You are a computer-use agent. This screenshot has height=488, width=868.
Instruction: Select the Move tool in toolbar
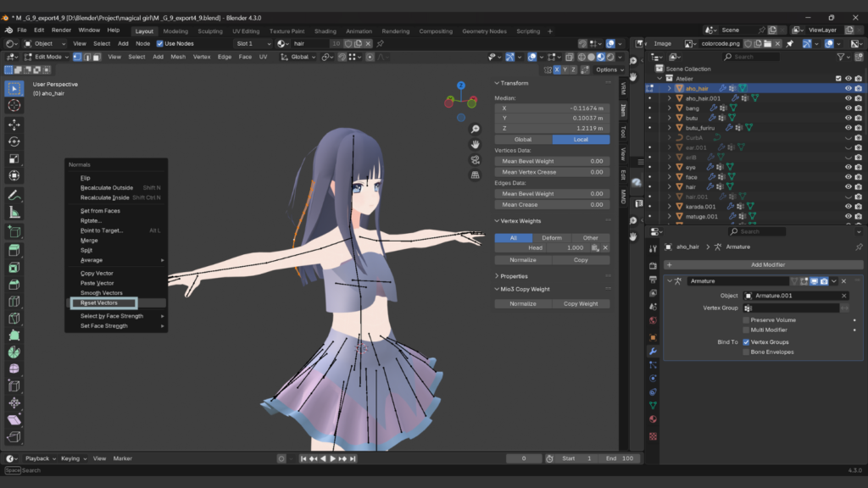pos(14,124)
